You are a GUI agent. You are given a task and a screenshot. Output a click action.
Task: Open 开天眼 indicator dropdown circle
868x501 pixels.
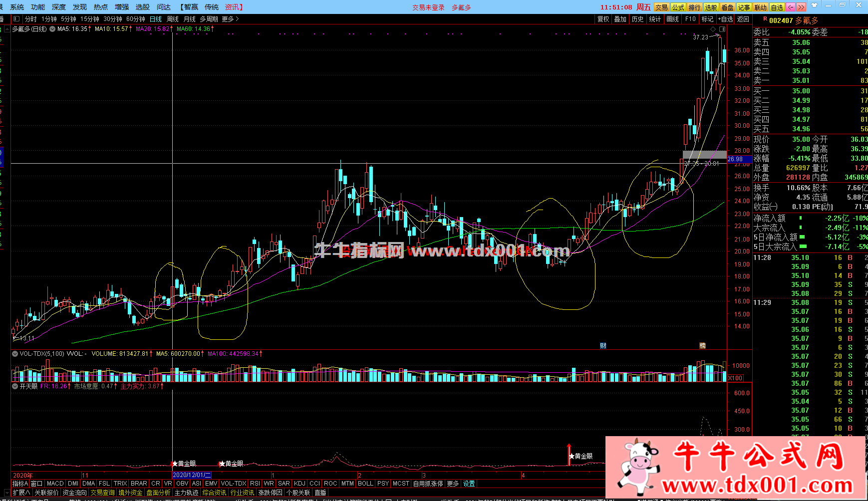[15, 386]
